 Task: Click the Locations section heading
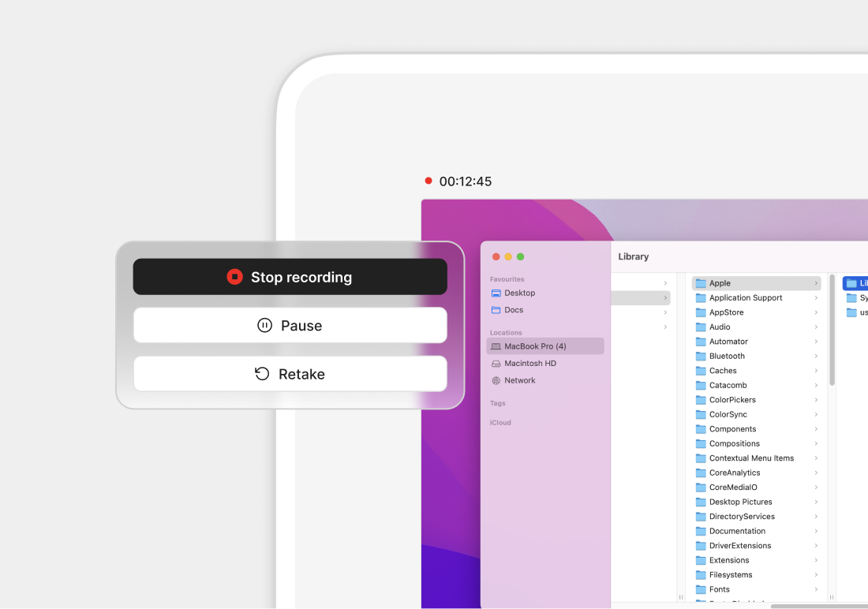[x=506, y=333]
